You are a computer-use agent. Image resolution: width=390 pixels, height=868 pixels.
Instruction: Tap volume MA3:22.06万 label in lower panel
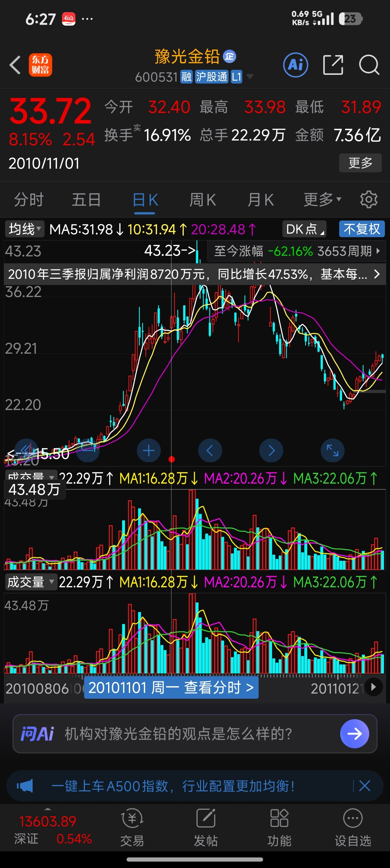click(335, 582)
